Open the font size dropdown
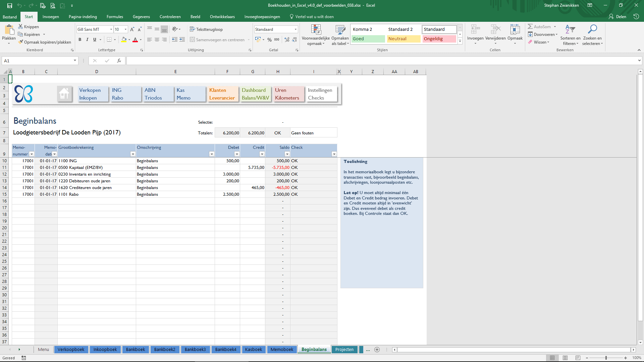 tap(125, 29)
